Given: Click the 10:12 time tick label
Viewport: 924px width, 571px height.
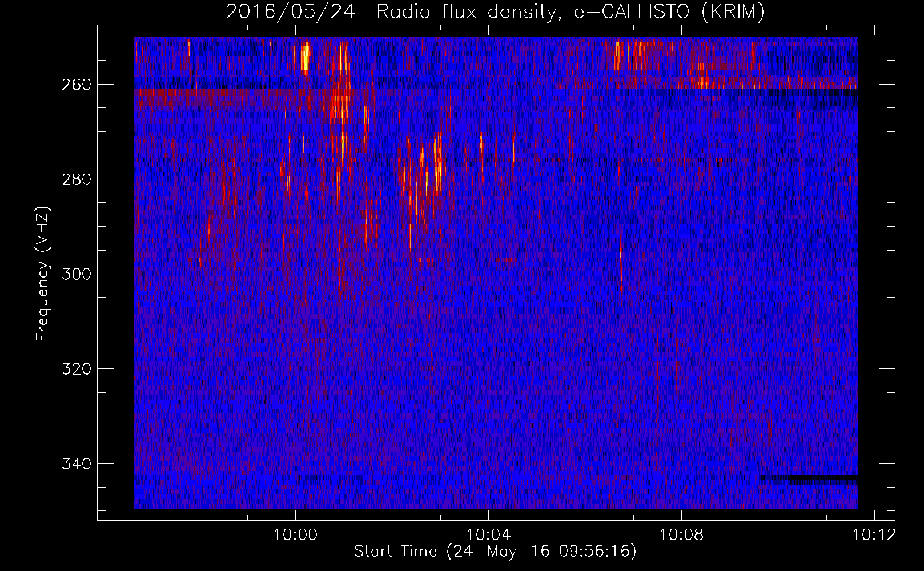Looking at the screenshot, I should [x=874, y=535].
